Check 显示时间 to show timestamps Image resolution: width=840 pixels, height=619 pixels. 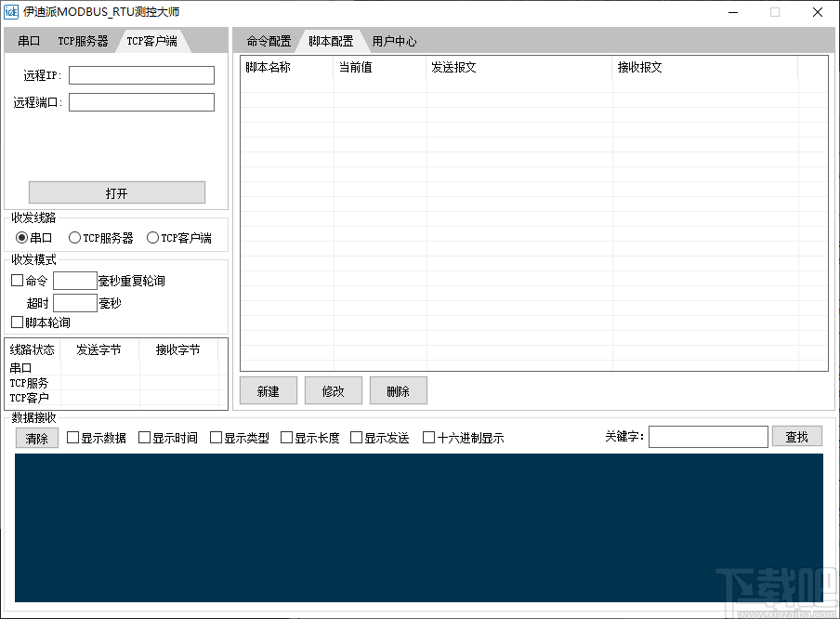click(x=142, y=437)
